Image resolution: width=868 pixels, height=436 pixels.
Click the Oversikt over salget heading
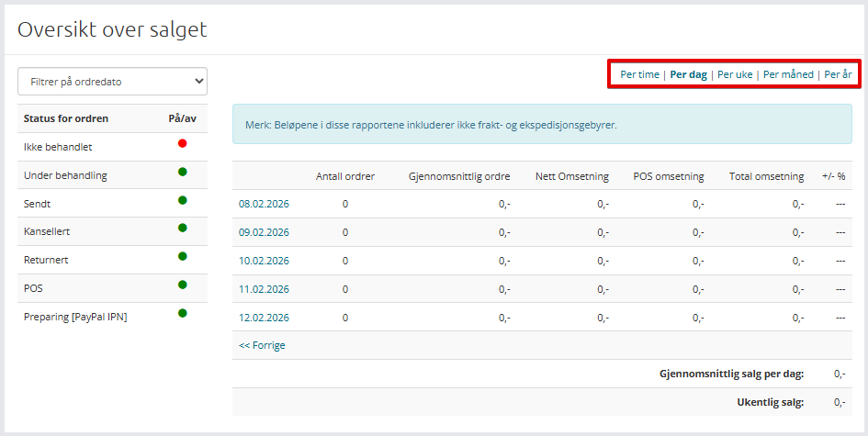(x=112, y=29)
